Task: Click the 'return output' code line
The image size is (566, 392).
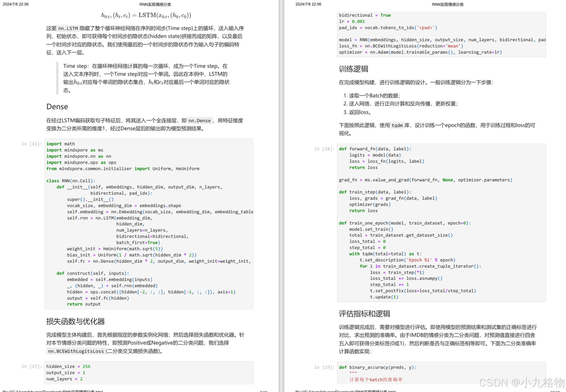Action: (x=84, y=304)
